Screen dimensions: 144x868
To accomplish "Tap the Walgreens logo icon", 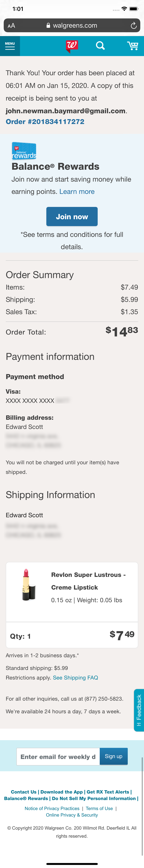I will [72, 46].
